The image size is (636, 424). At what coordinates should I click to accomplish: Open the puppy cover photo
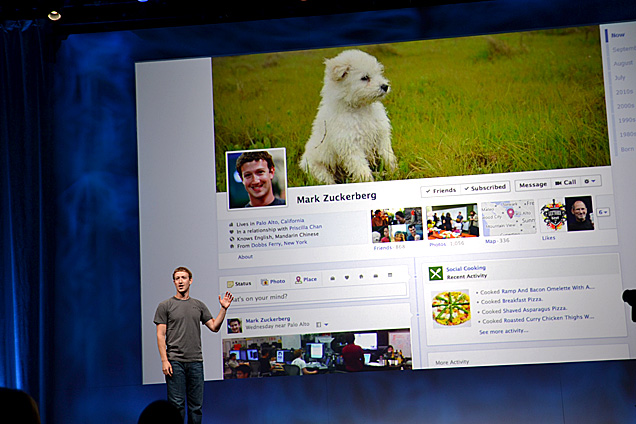[x=411, y=108]
